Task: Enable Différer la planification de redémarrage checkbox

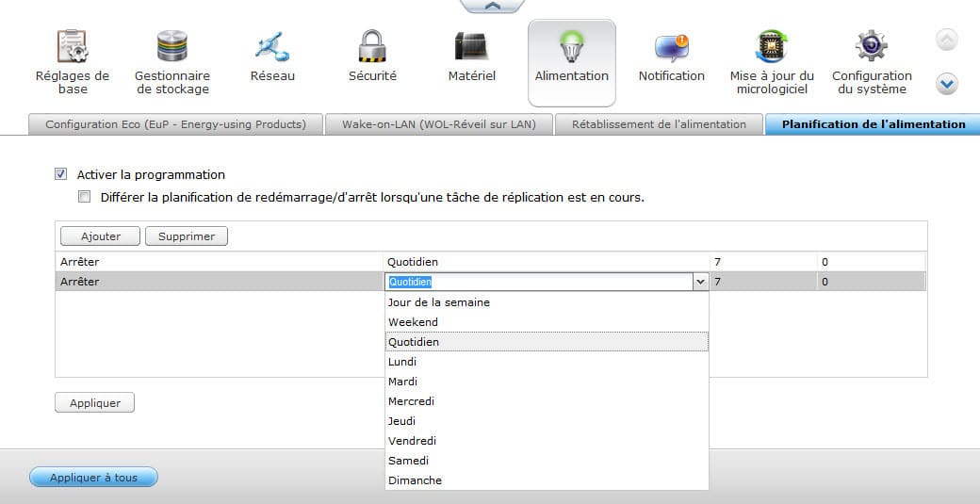Action: point(84,197)
